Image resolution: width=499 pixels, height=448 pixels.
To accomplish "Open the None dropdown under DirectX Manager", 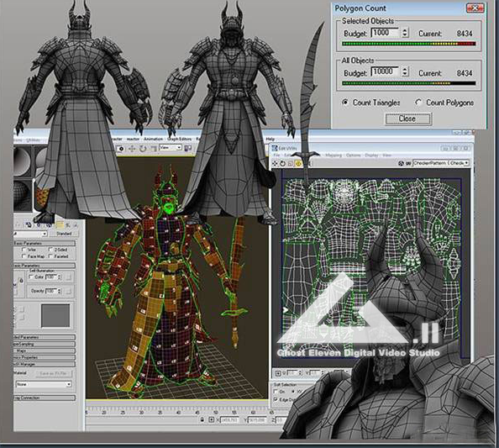I will point(44,384).
